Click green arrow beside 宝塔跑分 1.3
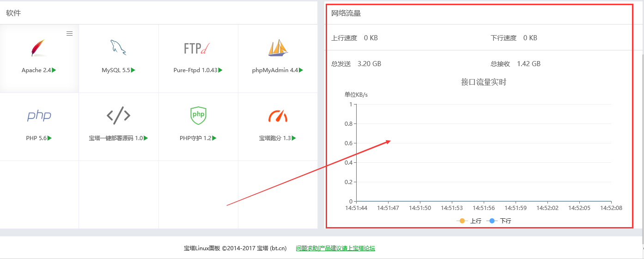 click(x=294, y=138)
